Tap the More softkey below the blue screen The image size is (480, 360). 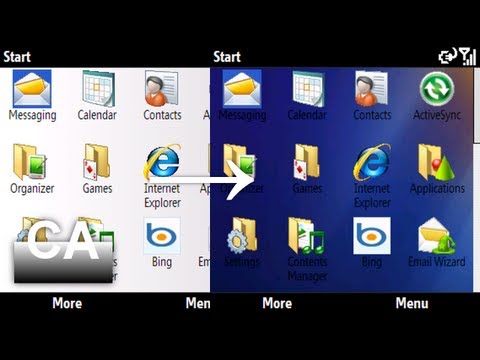[x=277, y=303]
